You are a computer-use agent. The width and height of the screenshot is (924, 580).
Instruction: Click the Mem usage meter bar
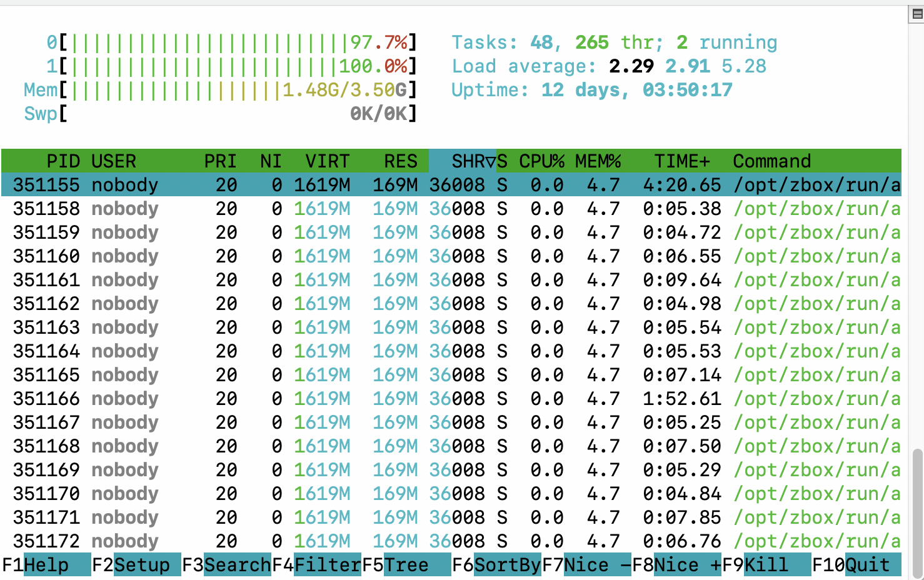[220, 90]
